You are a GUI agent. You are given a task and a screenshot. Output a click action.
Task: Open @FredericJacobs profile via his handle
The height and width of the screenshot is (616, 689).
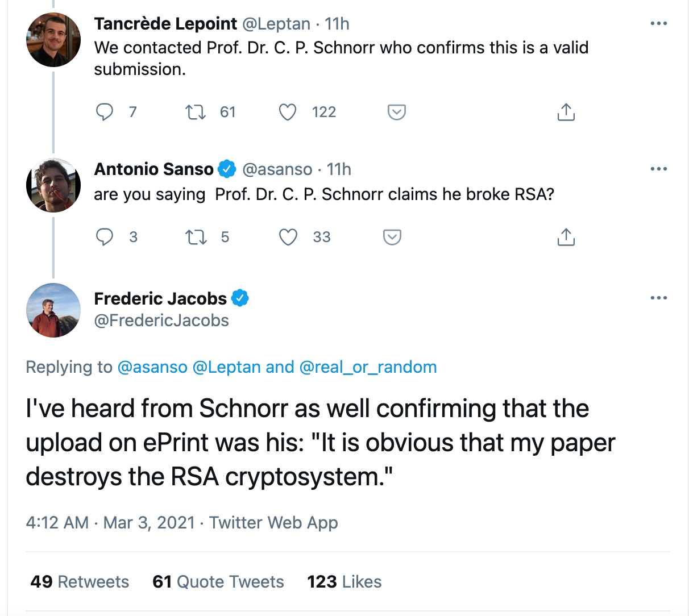tap(161, 320)
